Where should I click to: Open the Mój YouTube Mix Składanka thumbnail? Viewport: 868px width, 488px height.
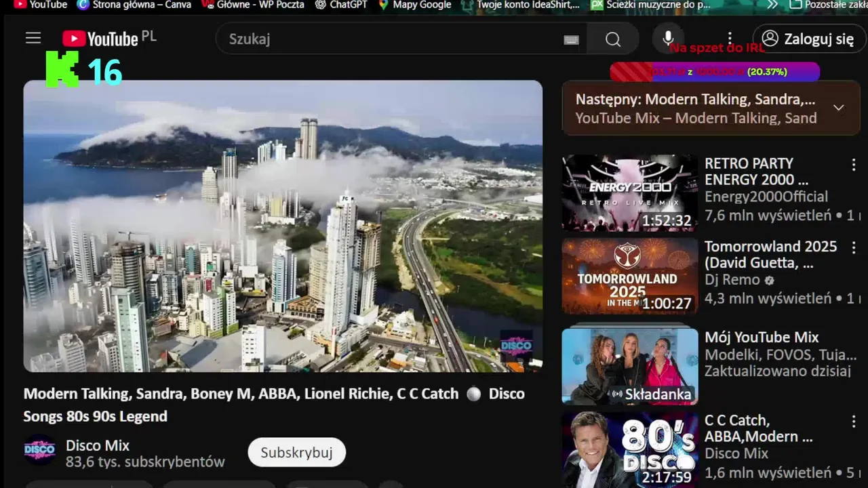pyautogui.click(x=630, y=367)
